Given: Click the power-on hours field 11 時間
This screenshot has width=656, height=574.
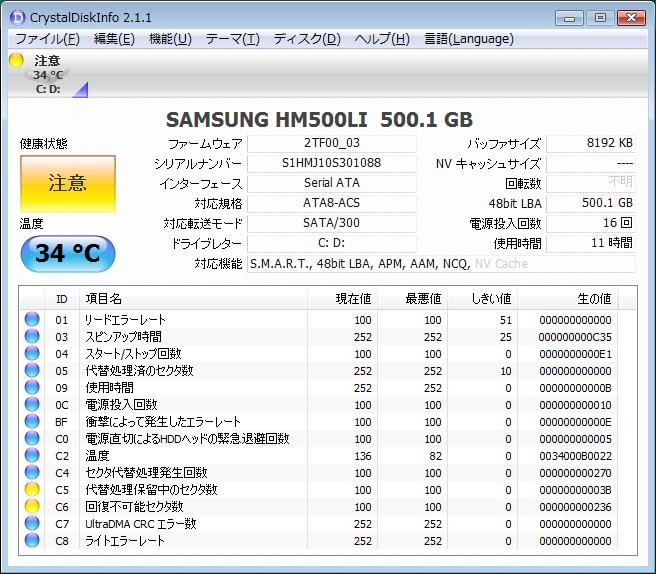Looking at the screenshot, I should click(591, 243).
